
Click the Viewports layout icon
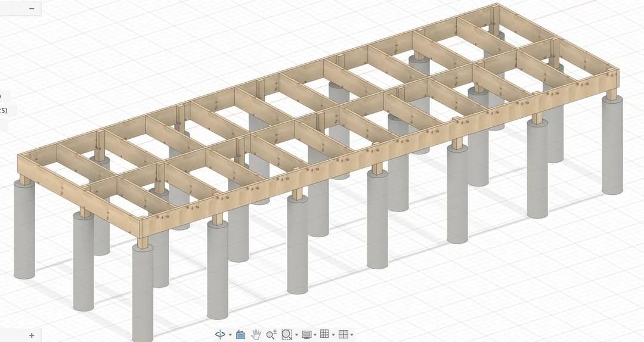(343, 334)
